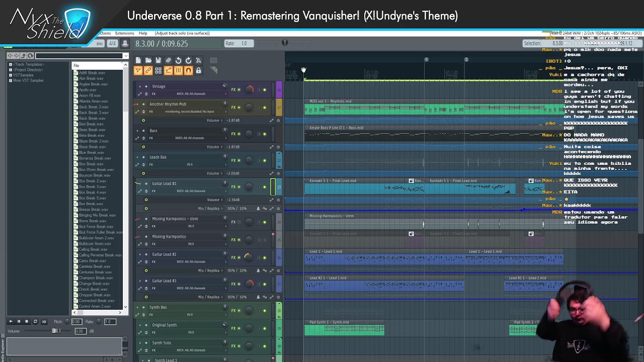Screen dimensions: 644x362
Task: Select Adrift Break.wav in file list
Action: point(92,73)
